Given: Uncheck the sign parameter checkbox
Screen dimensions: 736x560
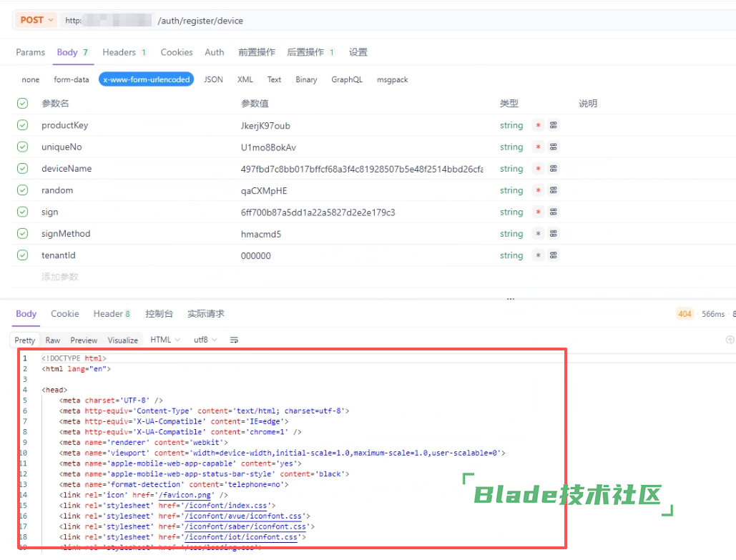Looking at the screenshot, I should point(23,212).
